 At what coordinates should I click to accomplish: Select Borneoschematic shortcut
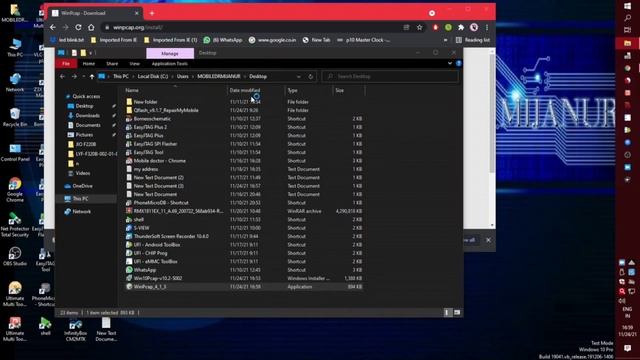pyautogui.click(x=244, y=119)
